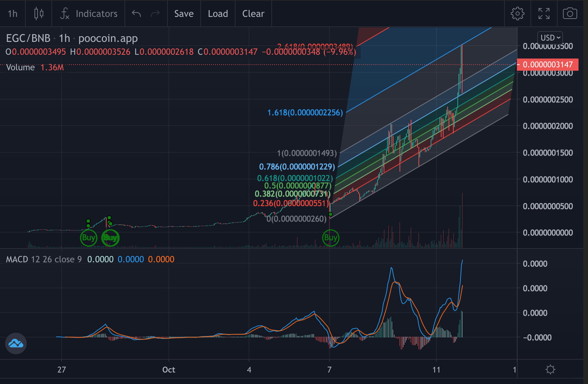Image resolution: width=588 pixels, height=384 pixels.
Task: Click the Clear button
Action: click(253, 14)
